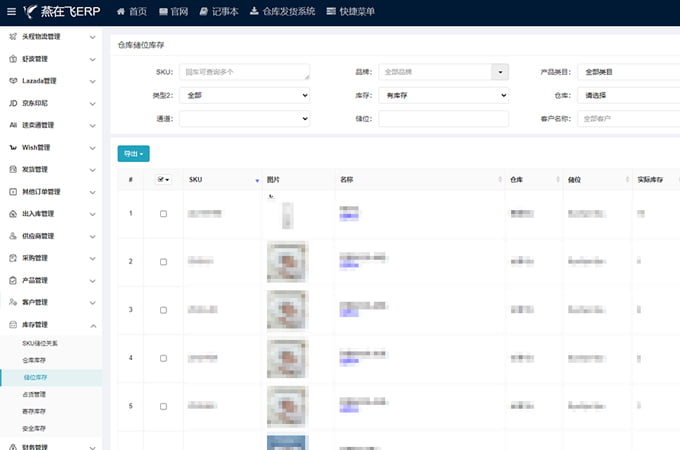Click the 首页 home icon
This screenshot has width=680, height=450.
[x=121, y=12]
